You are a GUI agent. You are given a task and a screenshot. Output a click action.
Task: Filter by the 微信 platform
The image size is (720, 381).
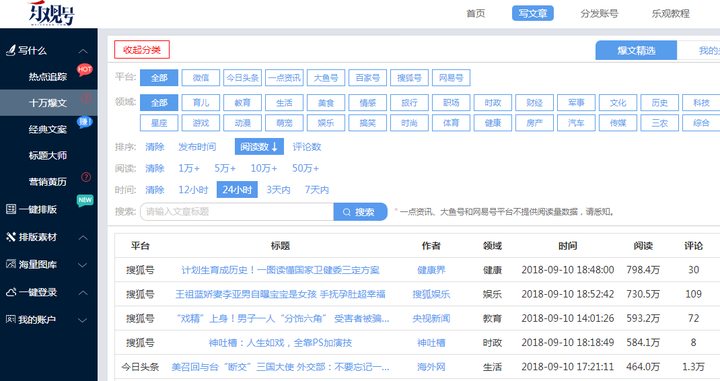click(201, 78)
